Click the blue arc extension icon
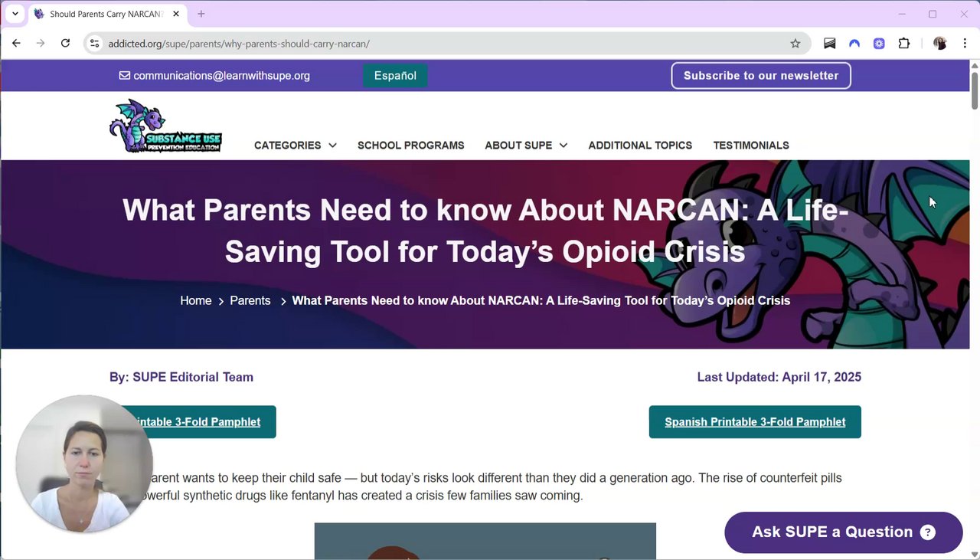980x560 pixels. pyautogui.click(x=854, y=44)
